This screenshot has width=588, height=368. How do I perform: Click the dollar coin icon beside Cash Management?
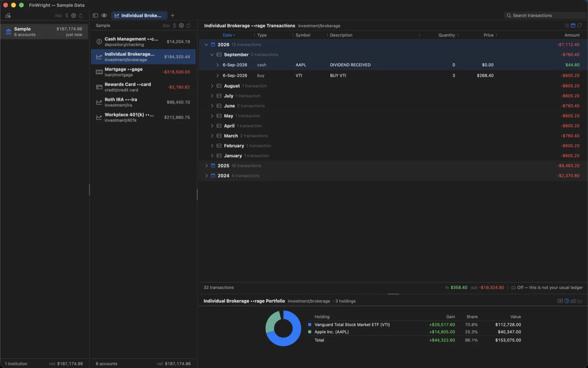pos(99,42)
